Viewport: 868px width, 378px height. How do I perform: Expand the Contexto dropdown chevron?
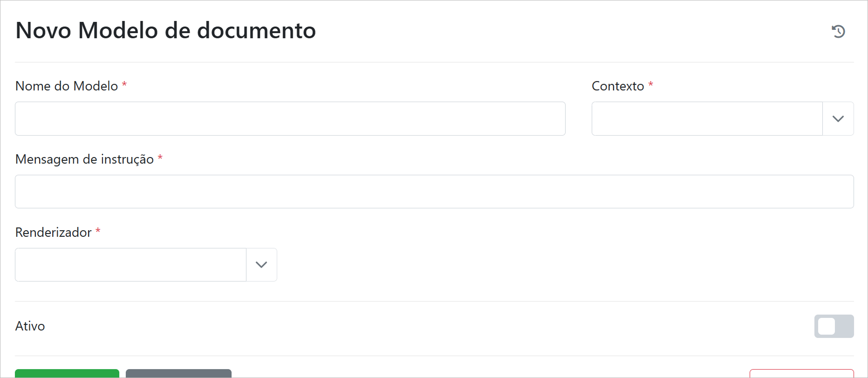click(838, 119)
